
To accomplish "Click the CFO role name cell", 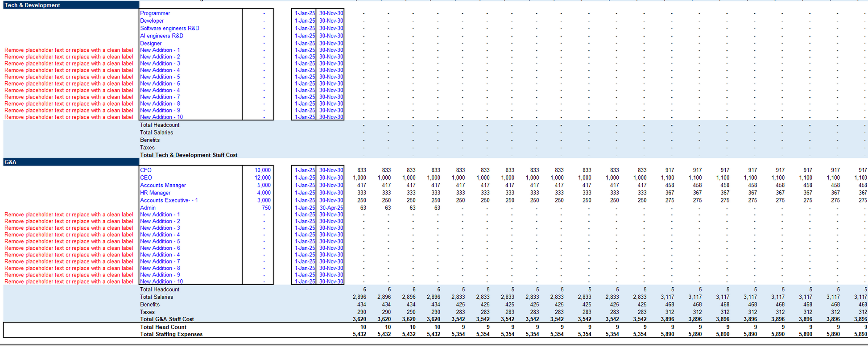I will click(146, 170).
